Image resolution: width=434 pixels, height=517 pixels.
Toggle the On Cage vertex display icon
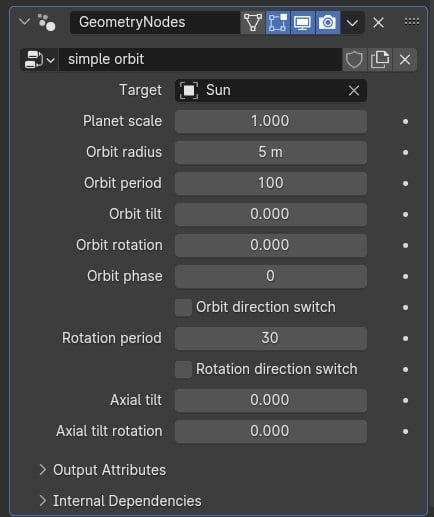tap(253, 23)
